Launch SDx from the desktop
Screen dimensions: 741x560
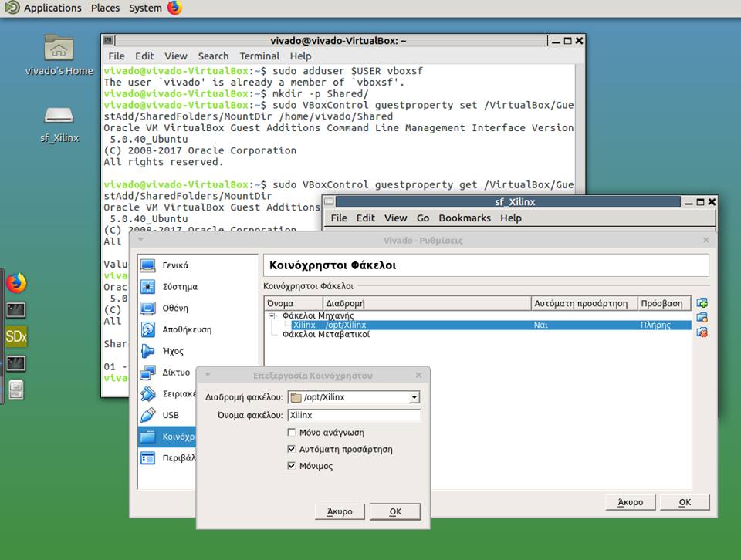coord(15,336)
